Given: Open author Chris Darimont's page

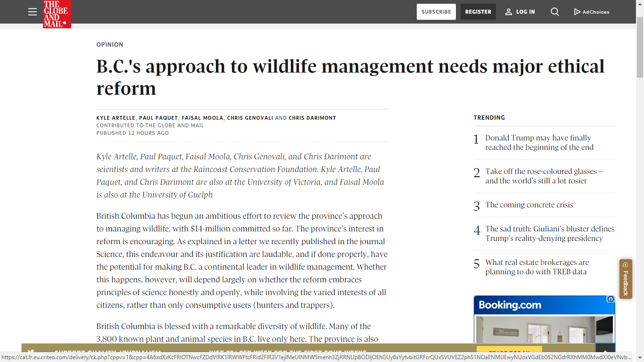Looking at the screenshot, I should point(312,118).
